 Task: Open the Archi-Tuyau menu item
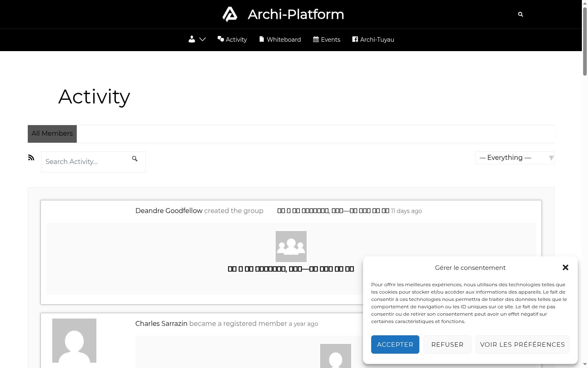[373, 40]
